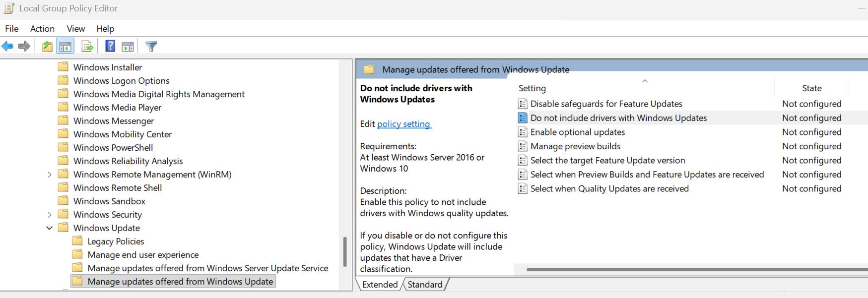Viewport: 868px width, 298px height.
Task: Click the policy setting link
Action: pyautogui.click(x=404, y=124)
